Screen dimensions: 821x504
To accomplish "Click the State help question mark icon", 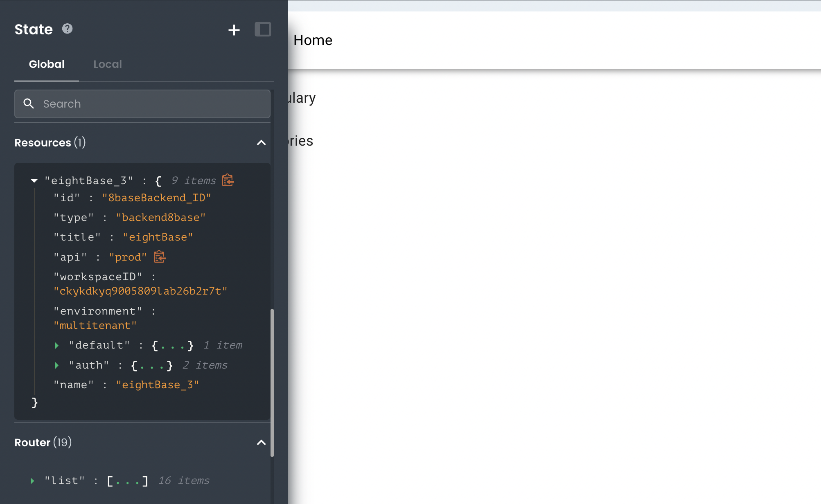I will point(67,29).
